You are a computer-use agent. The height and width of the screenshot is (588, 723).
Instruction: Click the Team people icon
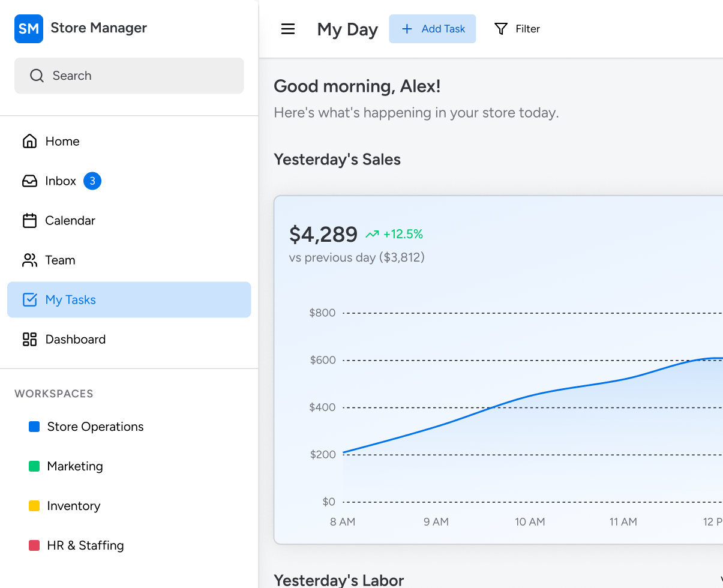[29, 260]
